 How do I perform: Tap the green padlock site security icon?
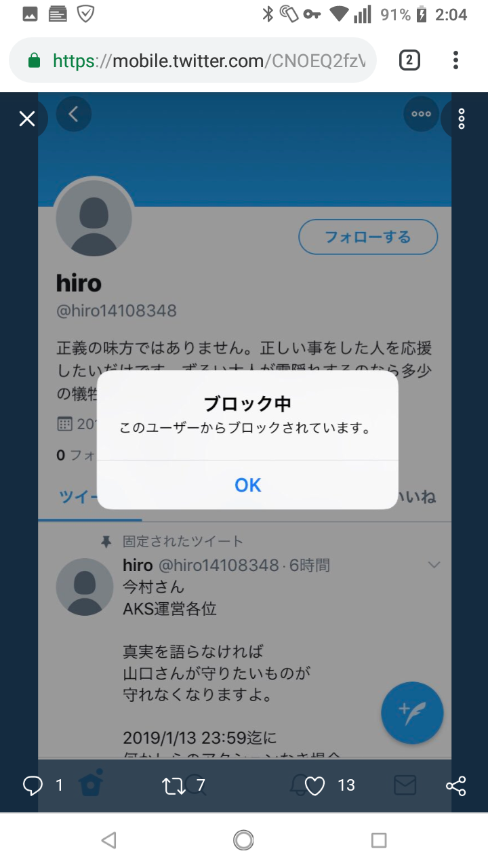pyautogui.click(x=35, y=61)
